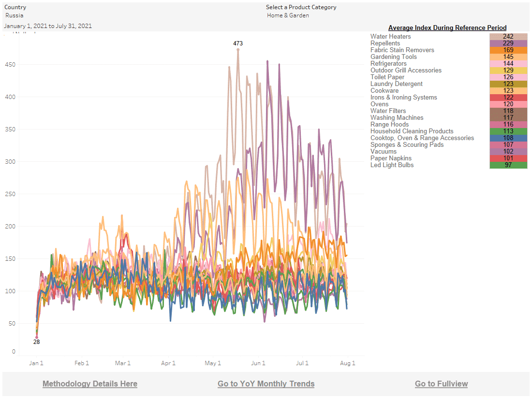Open the Product Category dropdown showing Home & Garden
Image resolution: width=532 pixels, height=399 pixels.
point(288,15)
